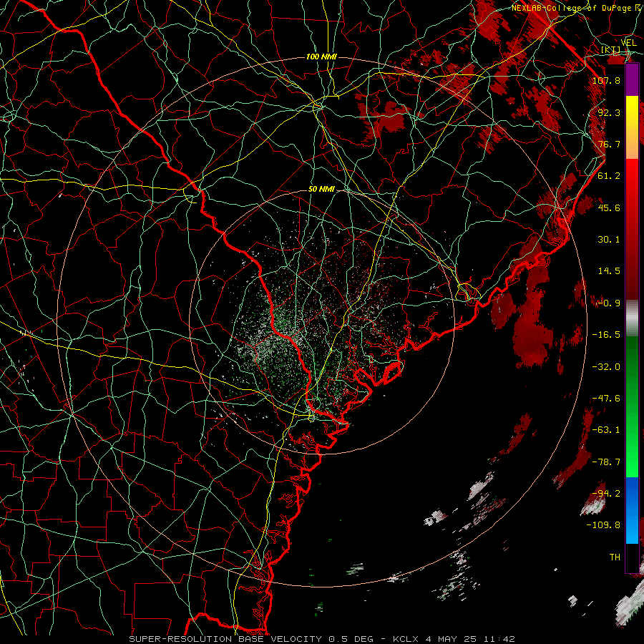This screenshot has height=644, width=644.
Task: Click the 45.6 value on velocity scale
Action: click(x=609, y=208)
